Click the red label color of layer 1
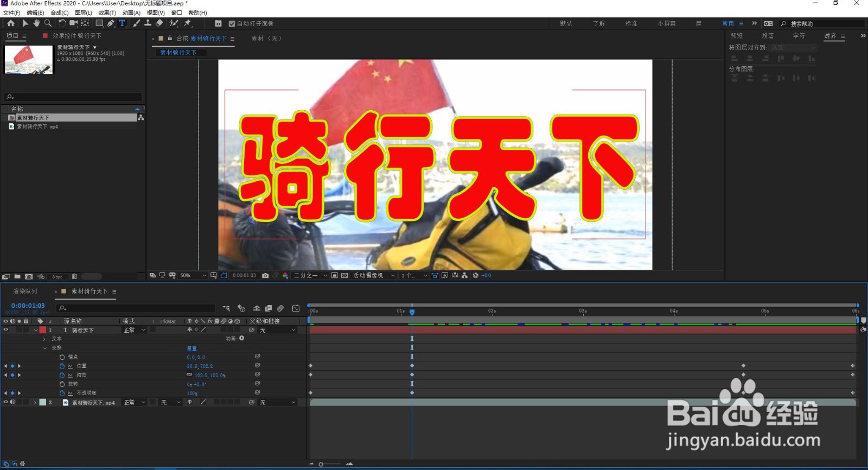 [43, 330]
